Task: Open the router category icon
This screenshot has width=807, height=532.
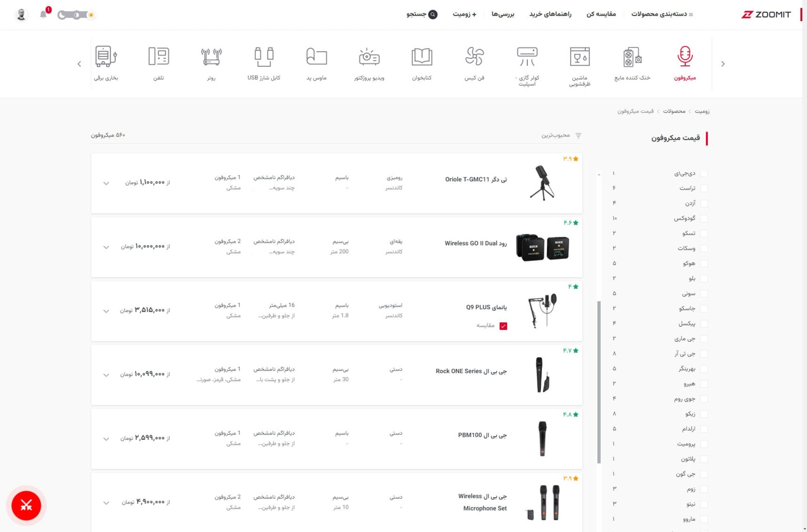Action: 211,57
